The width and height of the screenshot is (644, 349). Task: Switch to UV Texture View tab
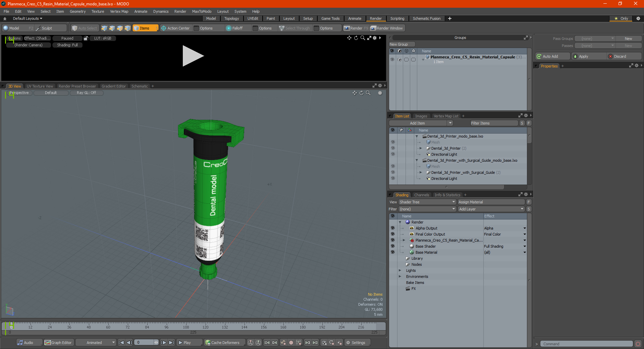pyautogui.click(x=40, y=86)
